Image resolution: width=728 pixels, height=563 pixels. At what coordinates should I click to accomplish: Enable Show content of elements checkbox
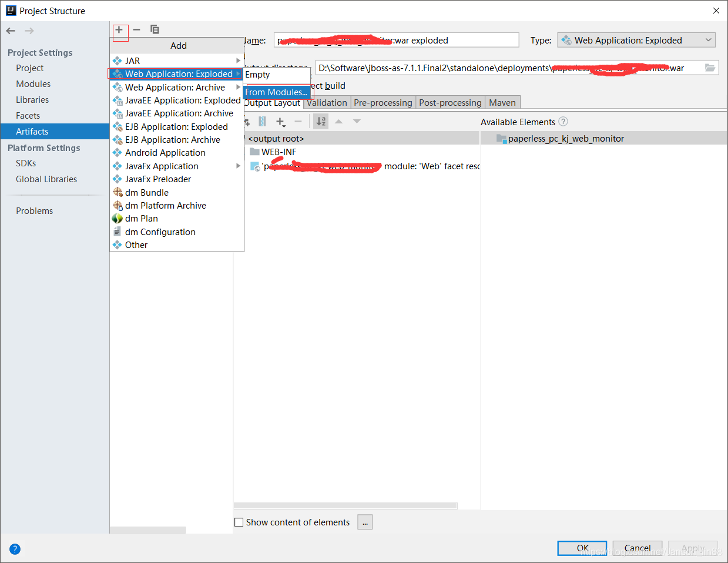[x=239, y=522]
